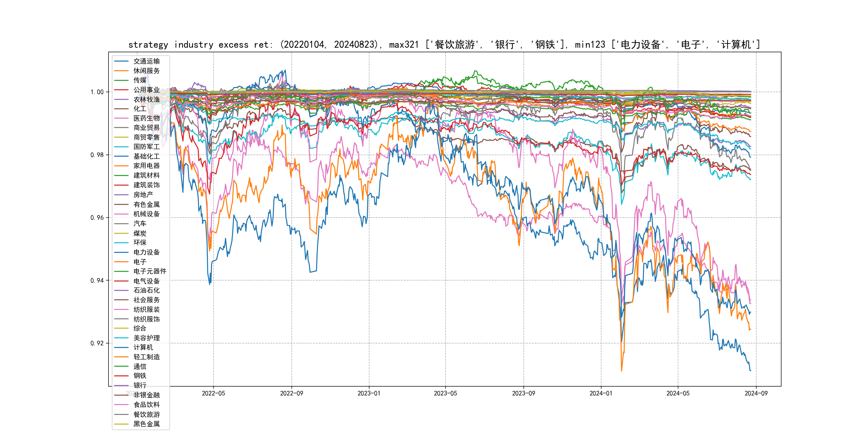Select the 餐饮旅游 legend entry
Viewport: 868px width, 434px height.
tap(146, 414)
